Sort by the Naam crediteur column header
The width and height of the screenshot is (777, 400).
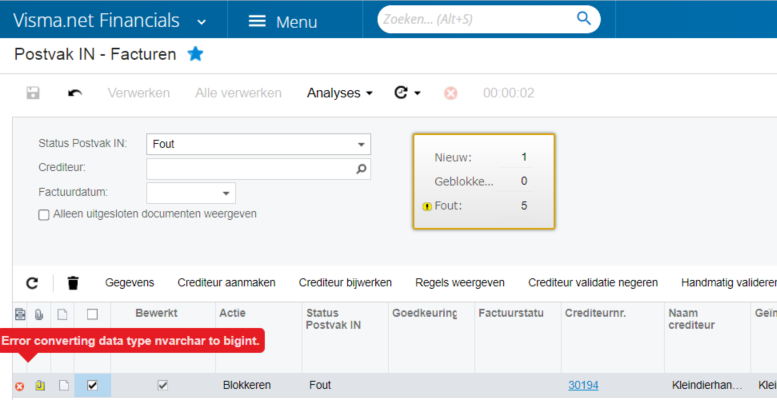coord(691,319)
